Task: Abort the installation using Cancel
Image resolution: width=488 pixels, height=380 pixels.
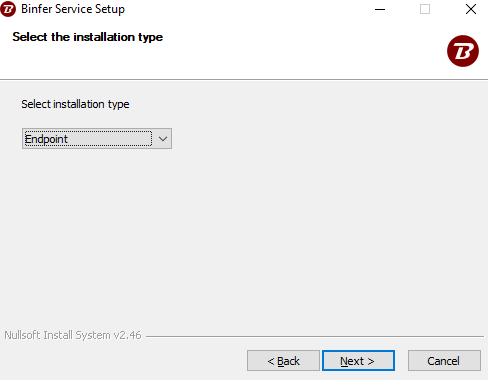Action: coord(444,360)
